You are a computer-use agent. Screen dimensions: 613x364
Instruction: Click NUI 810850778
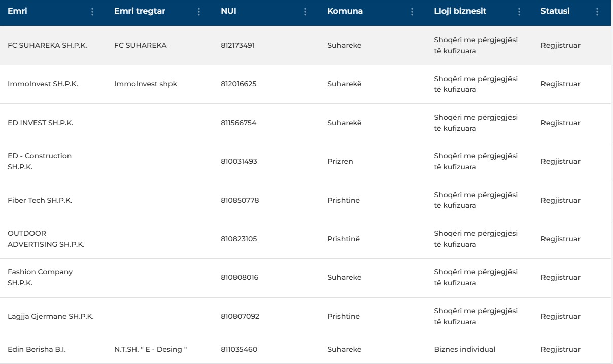(240, 200)
